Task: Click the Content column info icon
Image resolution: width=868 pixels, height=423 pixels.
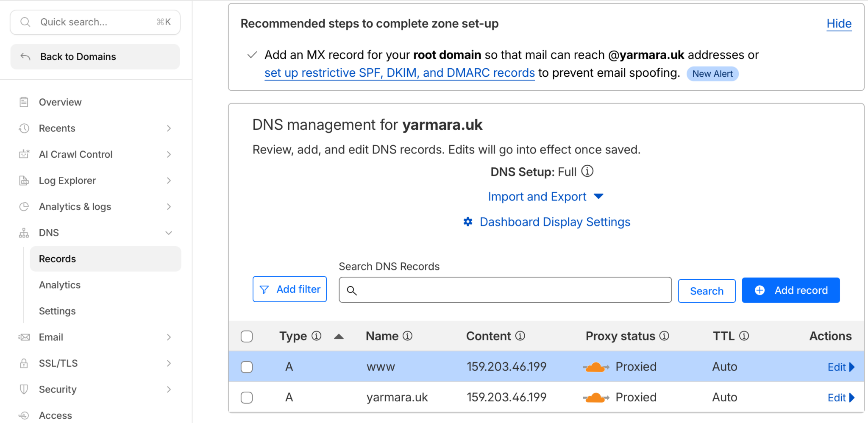Action: click(x=520, y=336)
